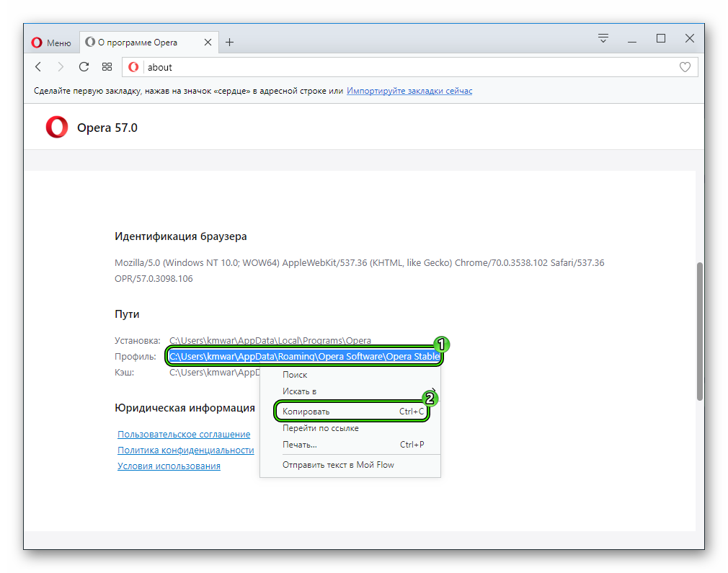The width and height of the screenshot is (728, 573).
Task: Click the vertical page scrollbar thumb
Action: point(700,331)
